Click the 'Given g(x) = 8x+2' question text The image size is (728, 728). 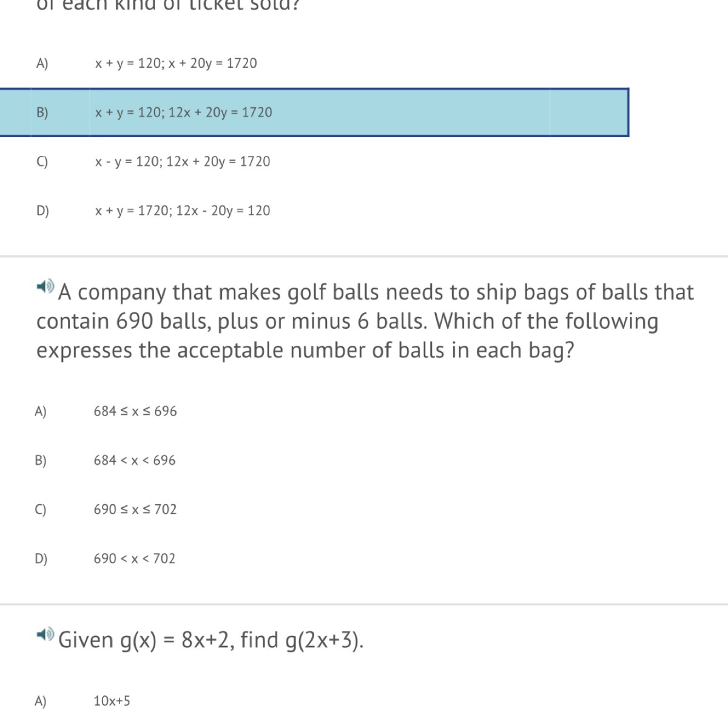coord(211,639)
